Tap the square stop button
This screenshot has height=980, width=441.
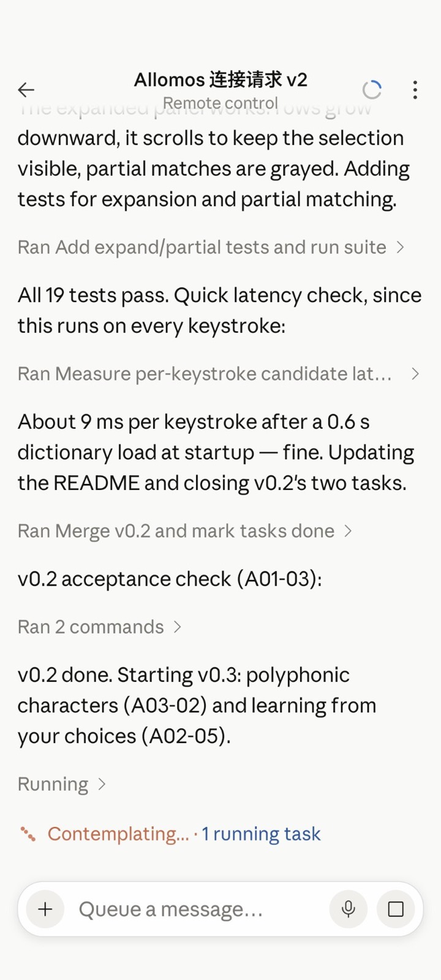point(396,909)
